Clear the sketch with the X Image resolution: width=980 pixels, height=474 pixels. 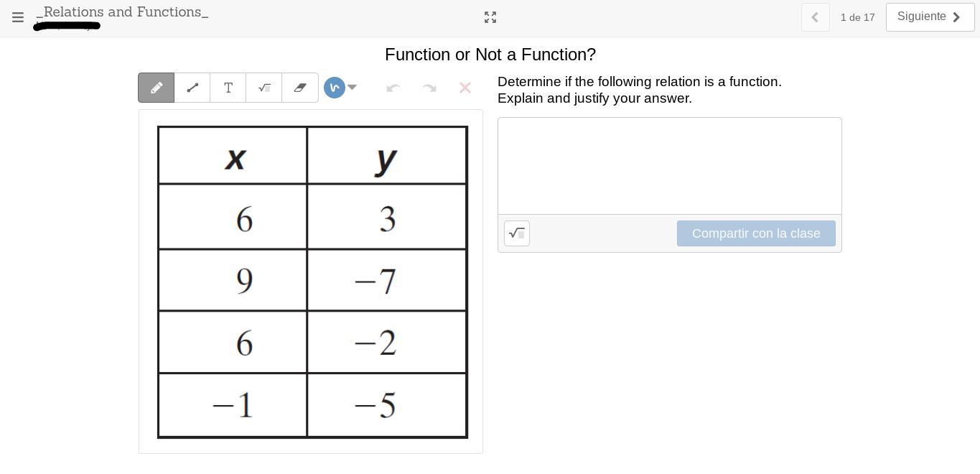[x=465, y=88]
